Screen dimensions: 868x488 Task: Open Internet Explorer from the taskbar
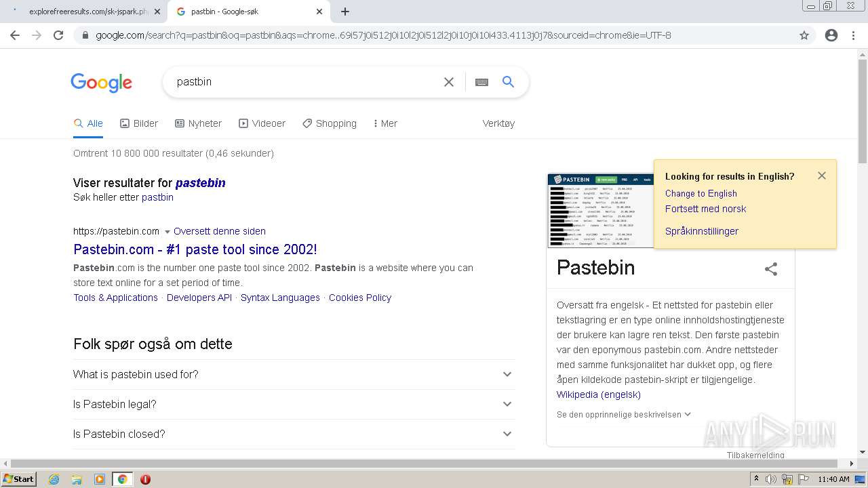coord(54,479)
